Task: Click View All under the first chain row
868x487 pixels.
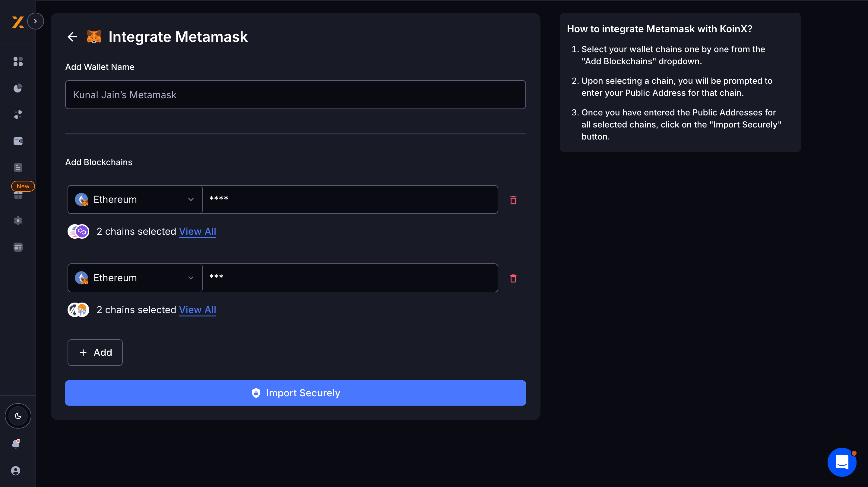Action: click(x=198, y=231)
